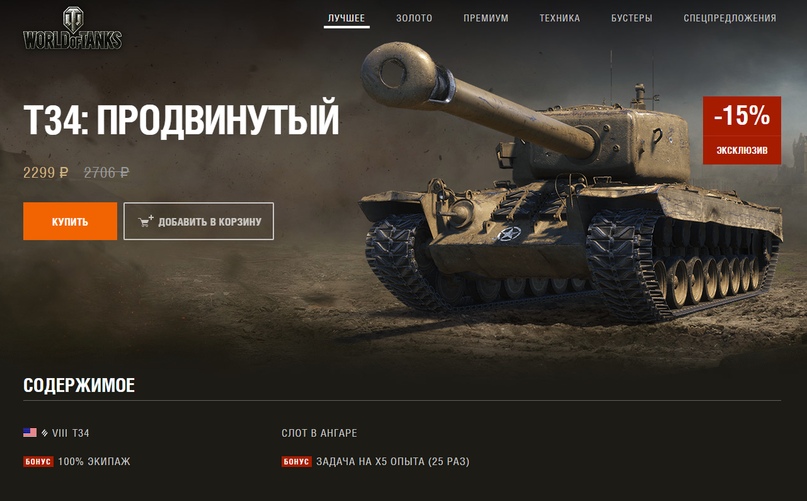
Task: Switch to the ЗОЛОТО tab
Action: [414, 18]
